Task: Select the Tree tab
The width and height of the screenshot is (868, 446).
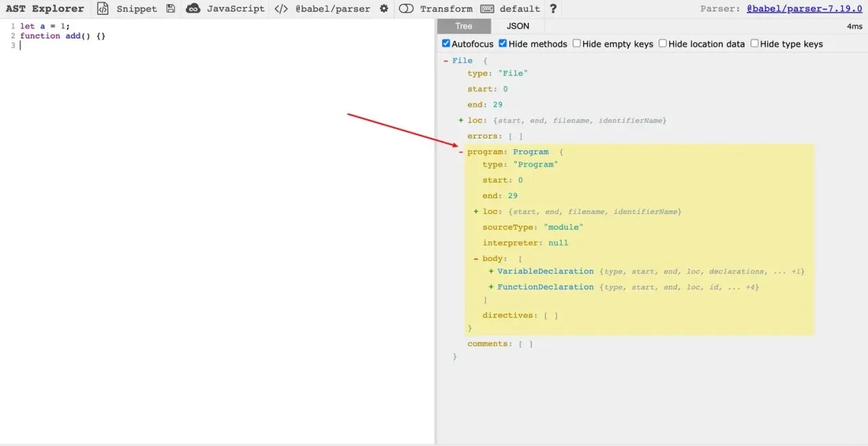Action: 464,26
